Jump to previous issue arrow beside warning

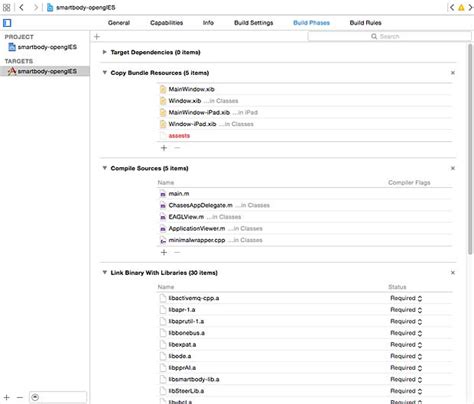(x=452, y=7)
